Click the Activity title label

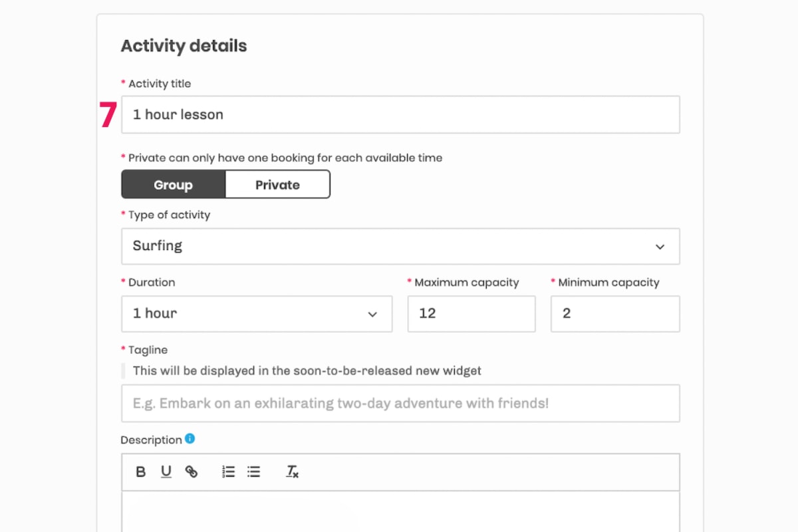[160, 83]
